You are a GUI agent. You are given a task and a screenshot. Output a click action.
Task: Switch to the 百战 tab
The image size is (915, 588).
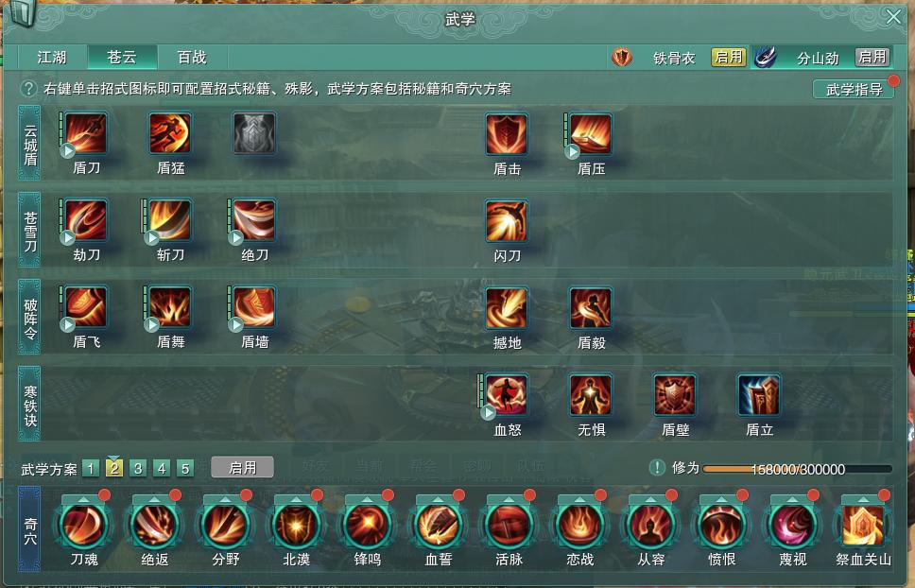coord(192,57)
